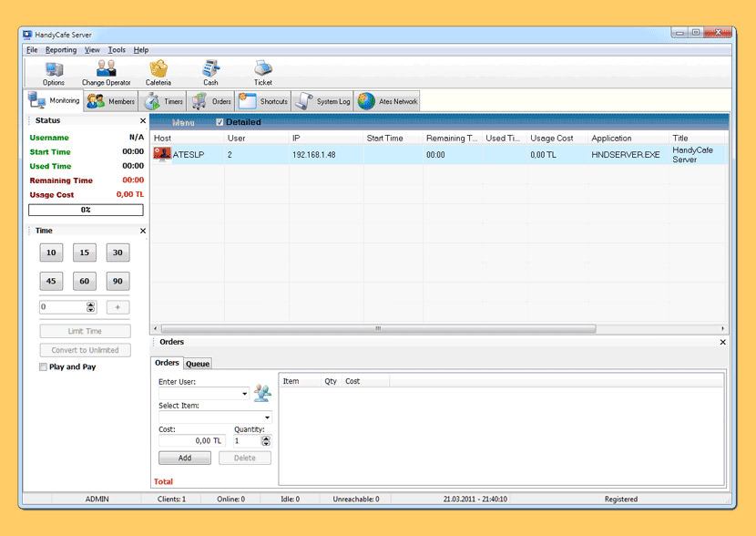Select the Queue sub-tab
756x536 pixels.
point(198,364)
